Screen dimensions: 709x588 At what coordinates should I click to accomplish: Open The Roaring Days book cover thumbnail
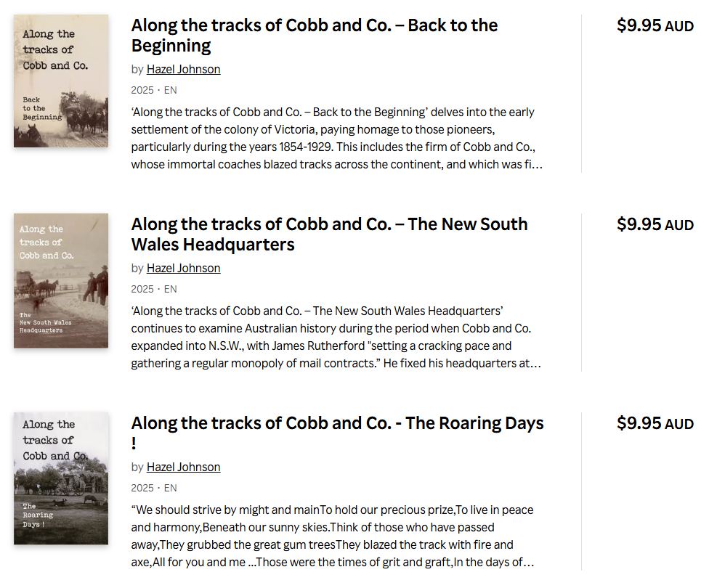pos(61,478)
